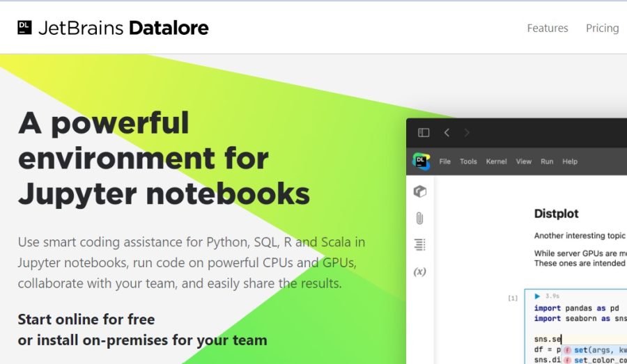The width and height of the screenshot is (627, 364).
Task: Open the Run menu
Action: tap(547, 161)
